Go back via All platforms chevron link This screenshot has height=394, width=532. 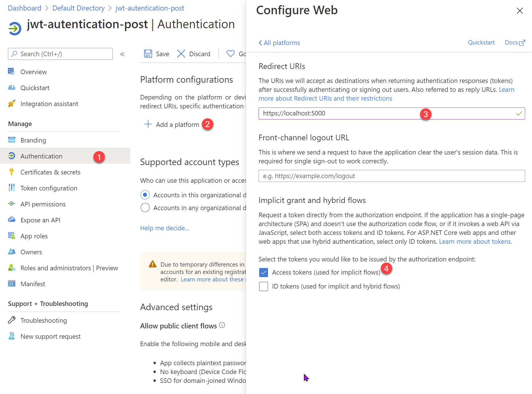(279, 43)
